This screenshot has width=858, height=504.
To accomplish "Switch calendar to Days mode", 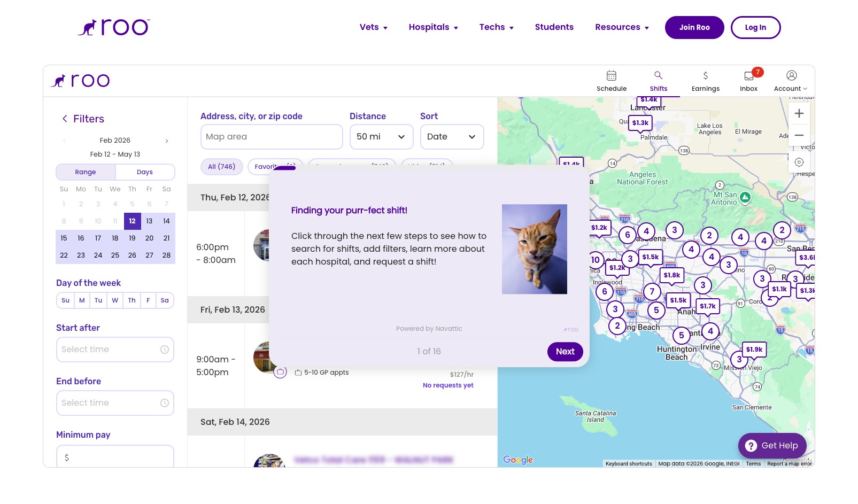I will pos(145,172).
